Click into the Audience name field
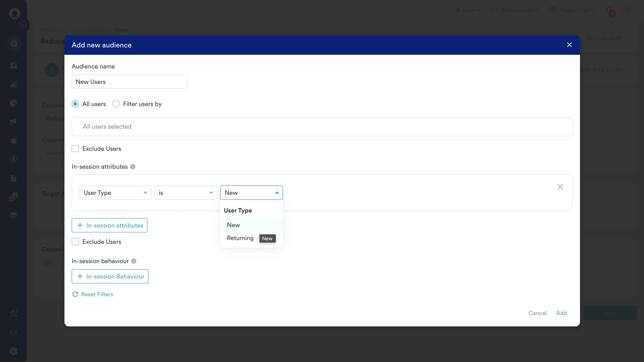Screen dimensions: 644x362 pyautogui.click(x=130, y=82)
